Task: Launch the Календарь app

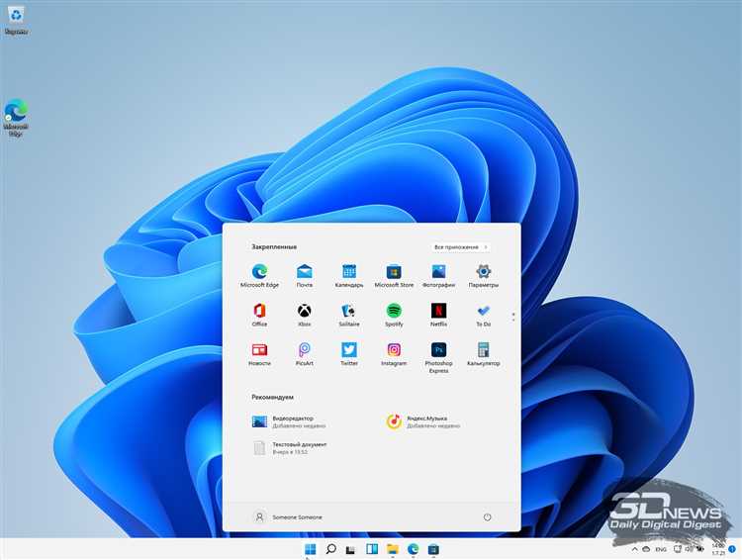Action: [x=349, y=275]
